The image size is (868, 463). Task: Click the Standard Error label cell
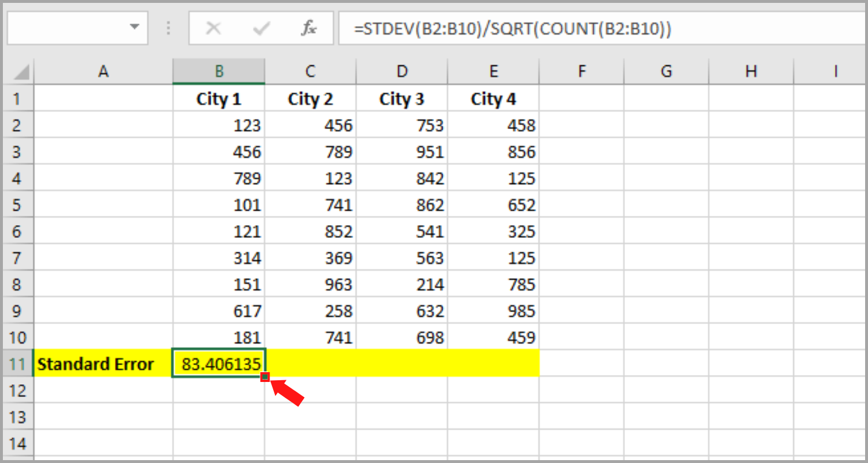(x=103, y=363)
